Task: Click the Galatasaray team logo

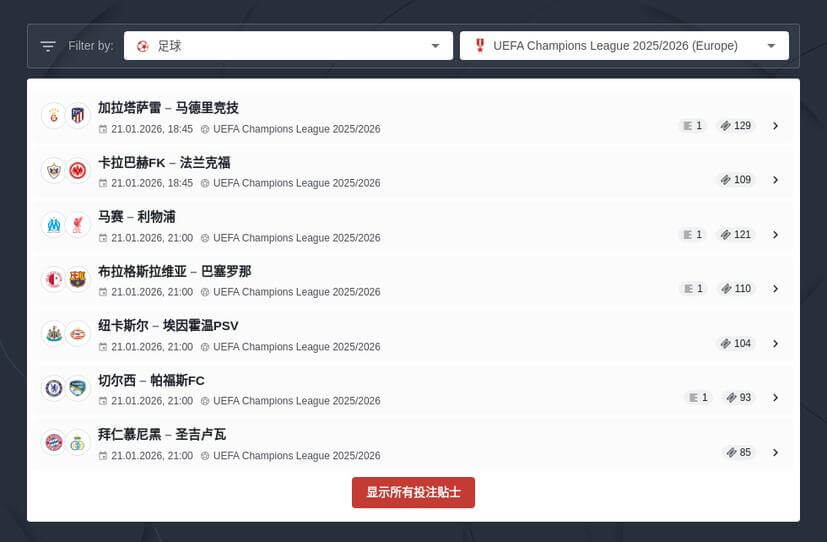Action: [53, 116]
